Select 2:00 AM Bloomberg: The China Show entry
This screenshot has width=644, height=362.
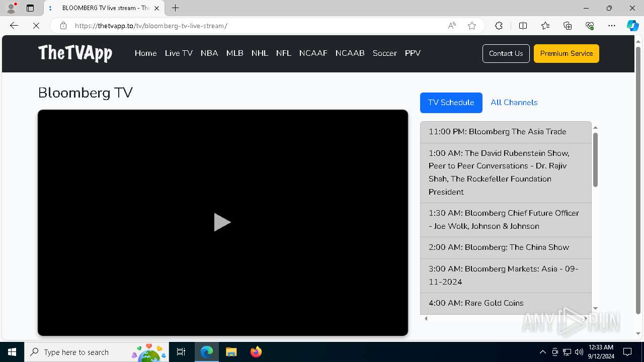(506, 248)
